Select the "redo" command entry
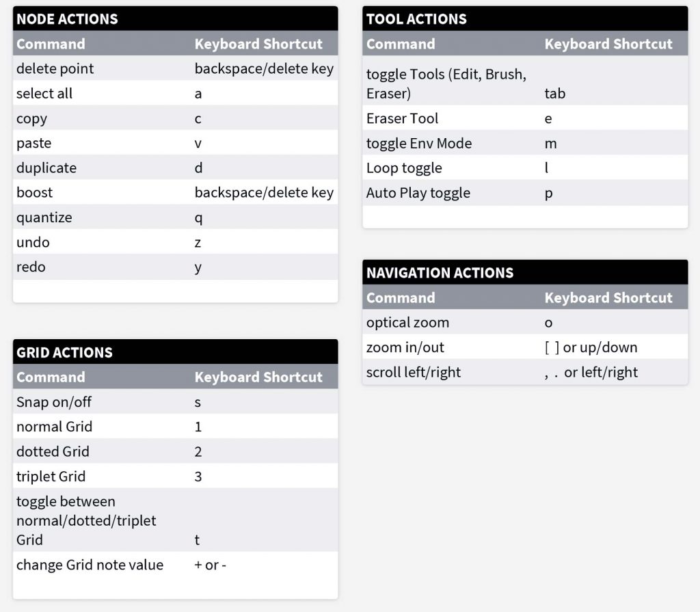700x612 pixels. click(x=31, y=267)
